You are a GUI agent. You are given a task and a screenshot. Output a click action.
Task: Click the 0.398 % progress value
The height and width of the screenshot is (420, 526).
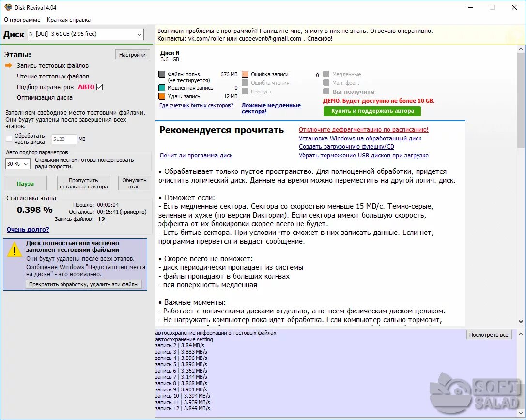click(x=34, y=210)
